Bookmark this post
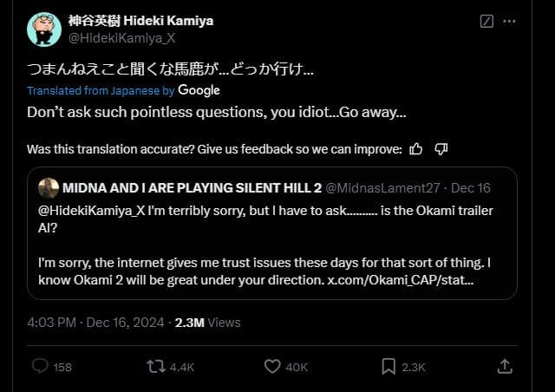 (x=389, y=367)
